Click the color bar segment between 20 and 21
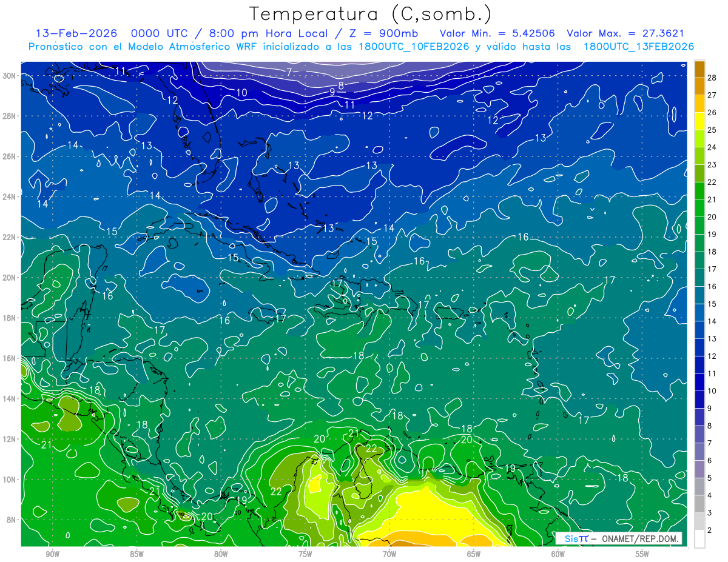728x562 pixels. point(700,209)
